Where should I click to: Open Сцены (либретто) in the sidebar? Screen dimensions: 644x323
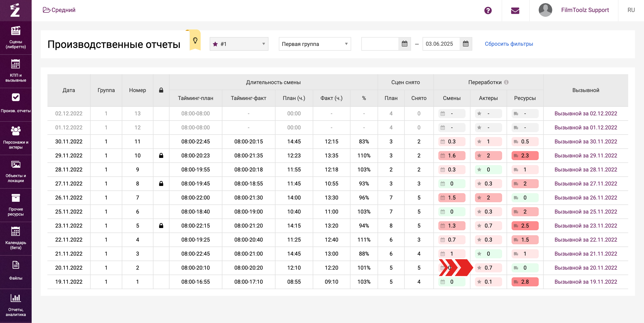coord(16,38)
